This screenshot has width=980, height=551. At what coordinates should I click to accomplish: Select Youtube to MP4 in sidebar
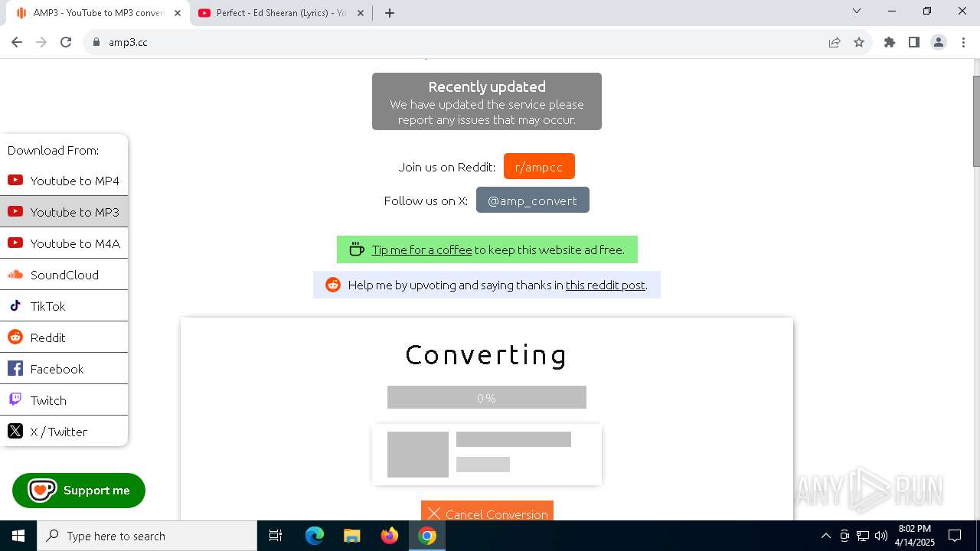point(64,181)
